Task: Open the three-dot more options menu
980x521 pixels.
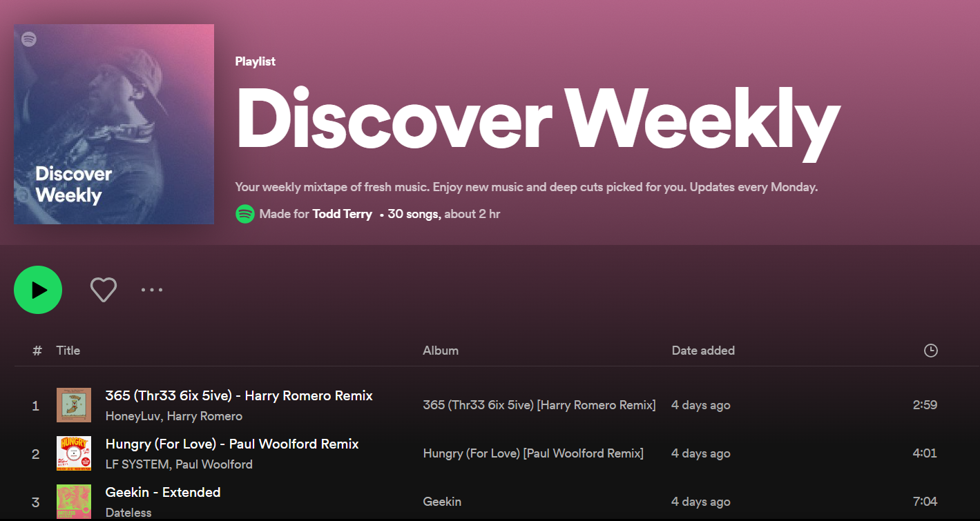Action: 152,290
